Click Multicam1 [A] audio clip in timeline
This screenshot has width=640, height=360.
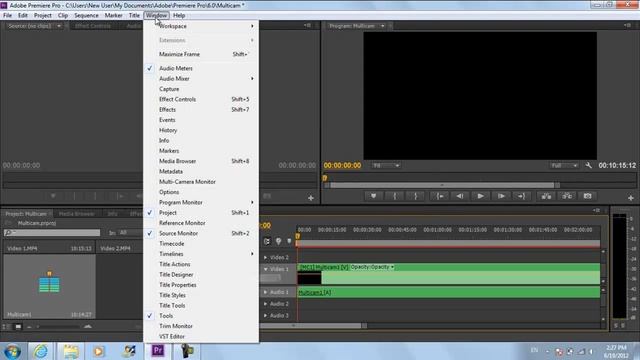click(449, 292)
